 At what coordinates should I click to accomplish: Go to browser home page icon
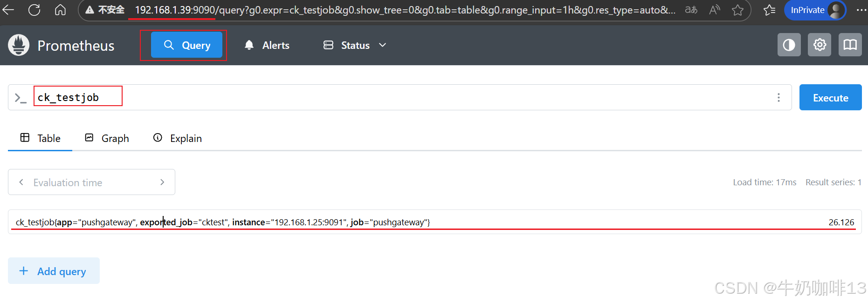pos(60,10)
